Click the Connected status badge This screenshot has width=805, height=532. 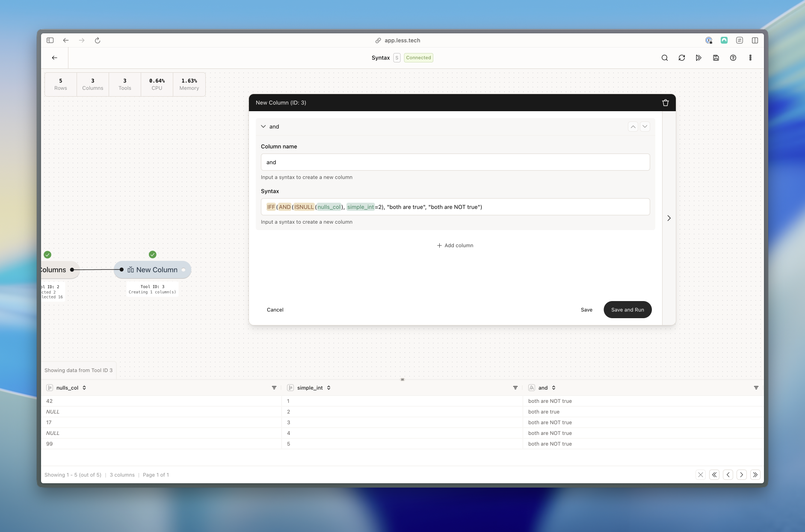pyautogui.click(x=418, y=58)
